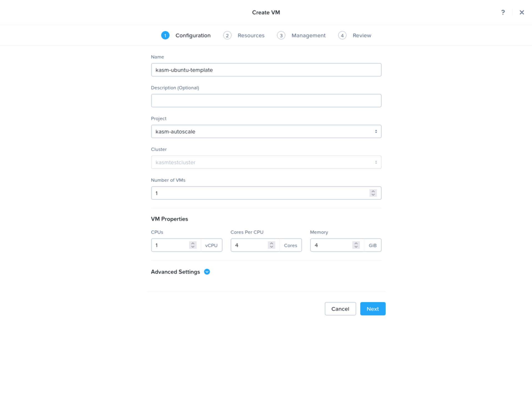This screenshot has height=411, width=532.
Task: Increase Memory GiB using the stepper arrow
Action: click(x=356, y=243)
